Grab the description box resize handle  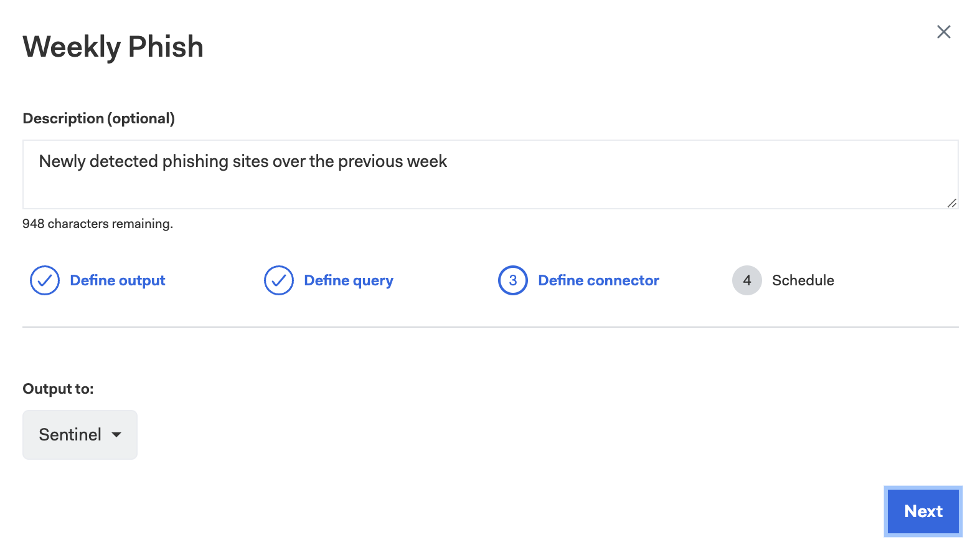[x=952, y=202]
